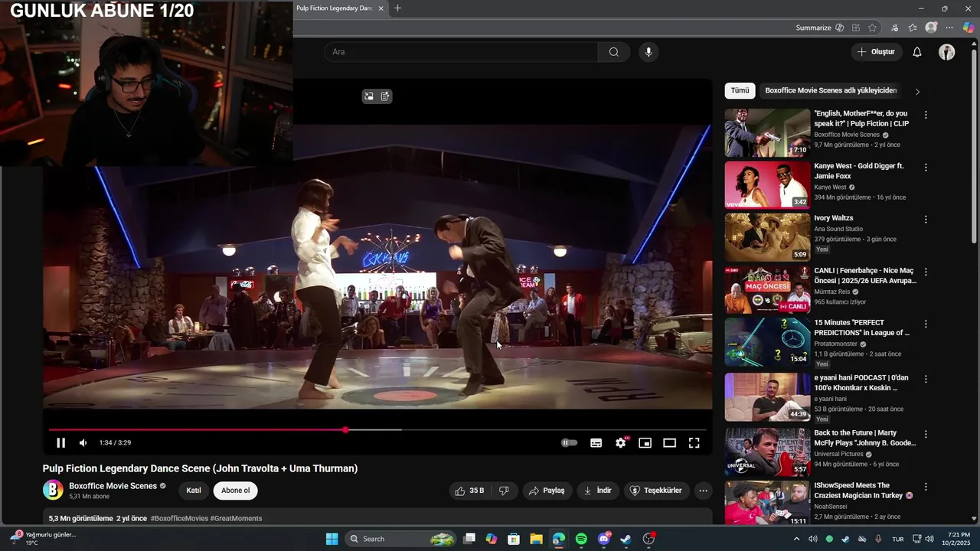Click the Teşekkürler thanks button
Screen dimensions: 980x551
click(655, 491)
